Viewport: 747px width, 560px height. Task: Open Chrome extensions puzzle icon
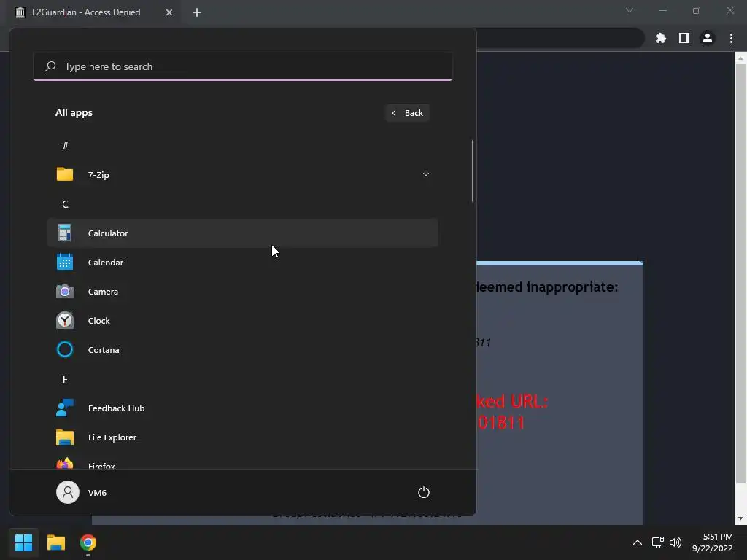point(660,38)
